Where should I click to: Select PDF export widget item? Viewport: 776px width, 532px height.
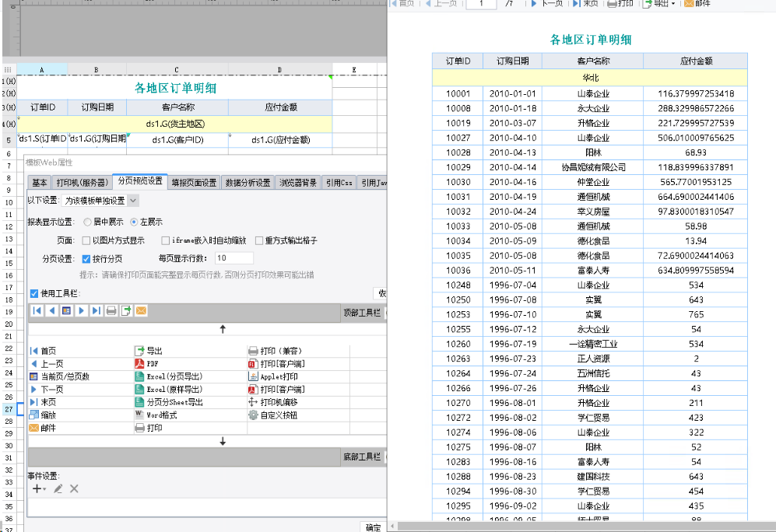(146, 363)
